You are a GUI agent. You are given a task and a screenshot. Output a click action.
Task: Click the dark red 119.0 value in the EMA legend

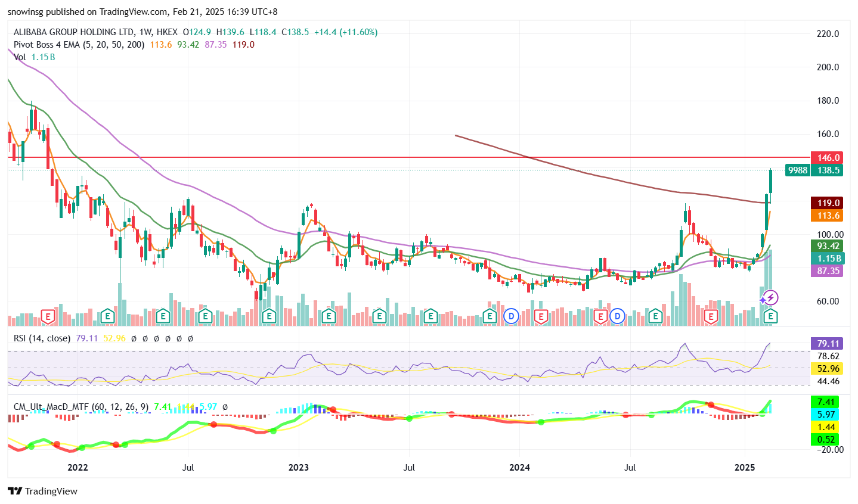tap(243, 45)
